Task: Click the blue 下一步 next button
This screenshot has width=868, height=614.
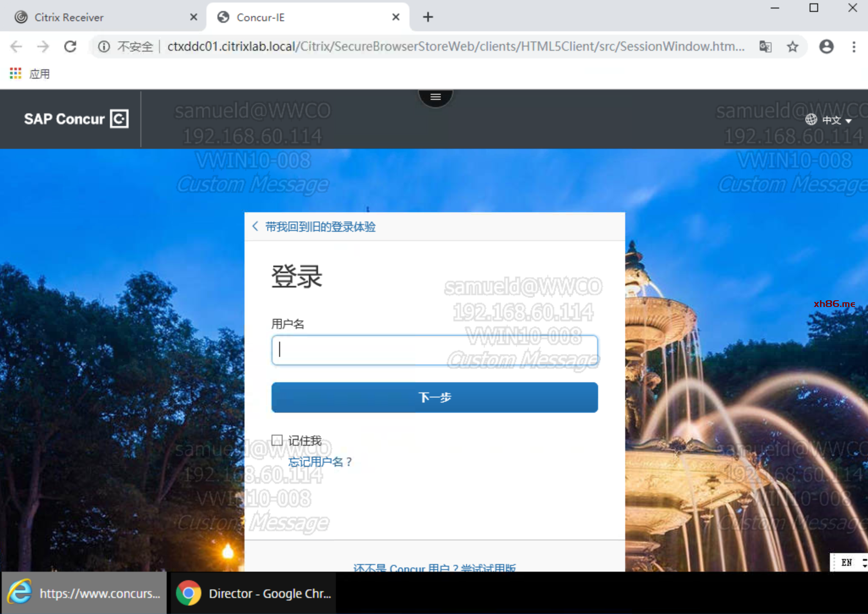Action: pyautogui.click(x=434, y=397)
